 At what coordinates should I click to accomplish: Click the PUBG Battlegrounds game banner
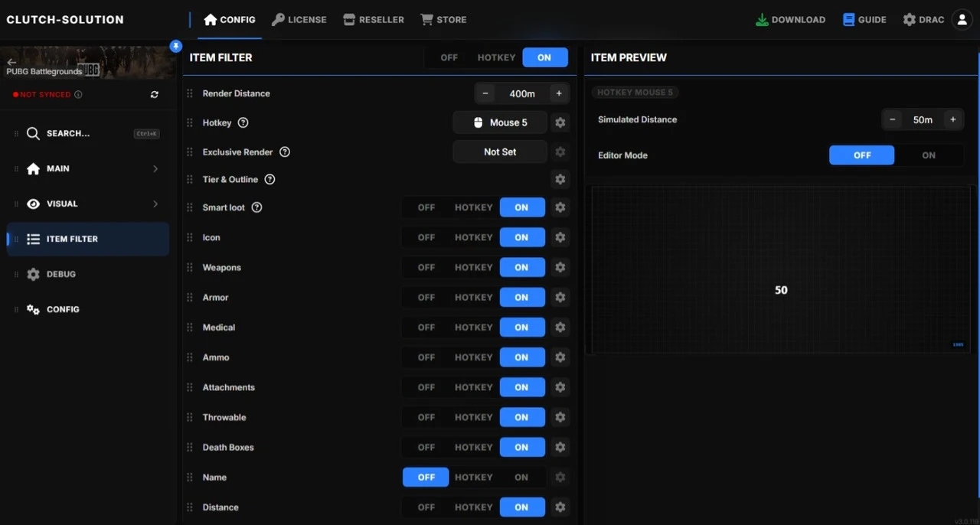click(x=88, y=63)
